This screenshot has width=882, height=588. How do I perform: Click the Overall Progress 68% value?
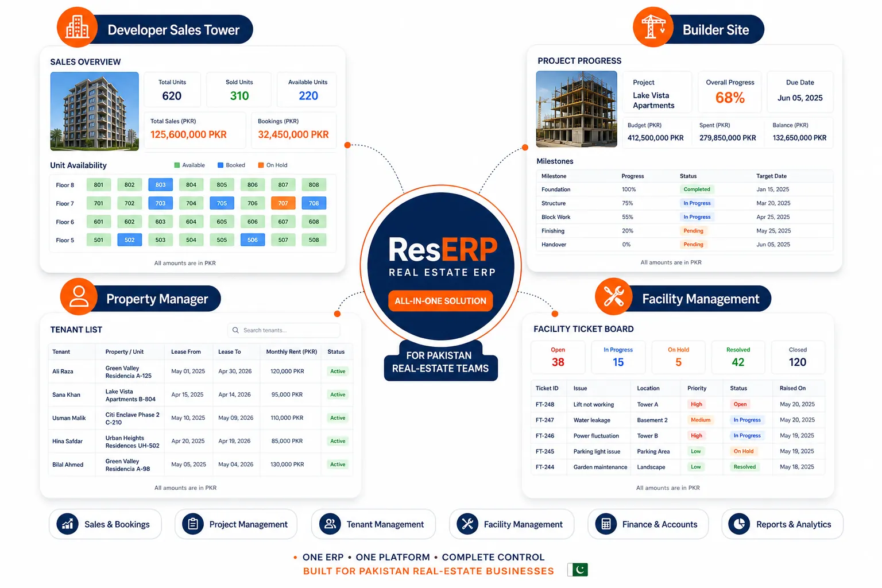730,98
